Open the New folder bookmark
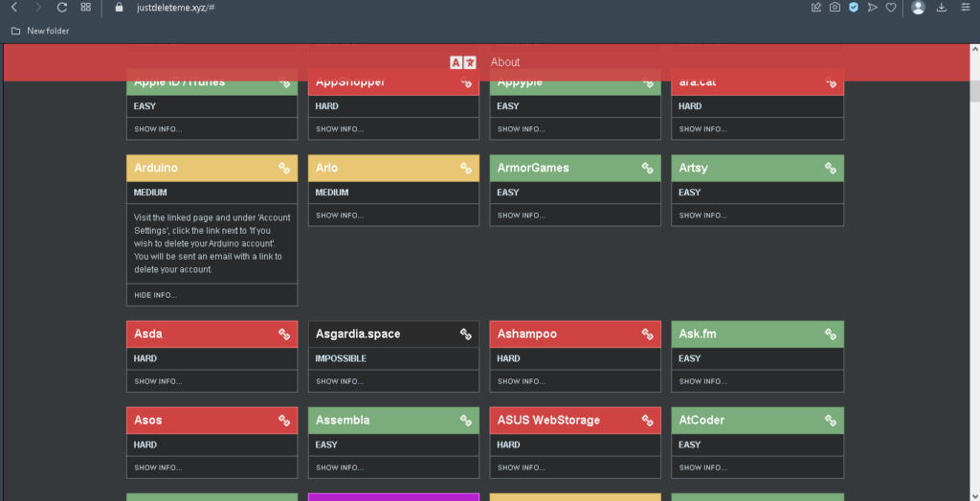Image resolution: width=980 pixels, height=501 pixels. (40, 31)
